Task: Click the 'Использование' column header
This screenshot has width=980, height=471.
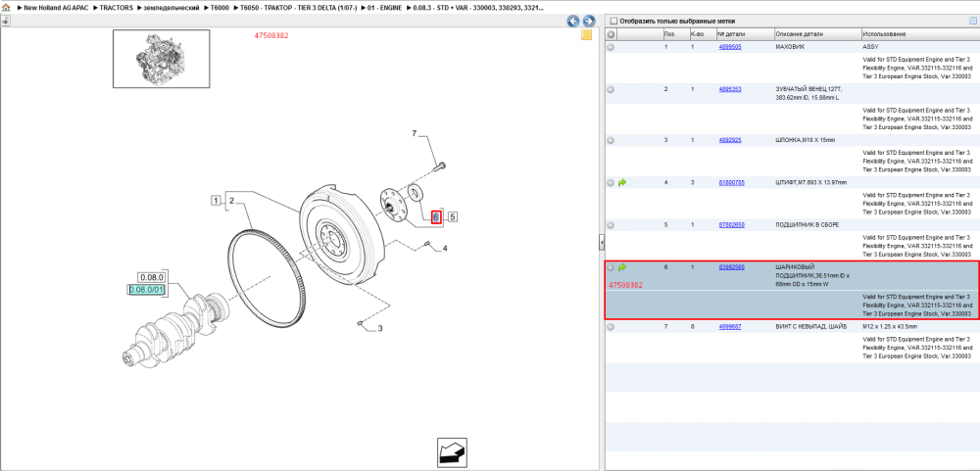Action: [x=919, y=34]
